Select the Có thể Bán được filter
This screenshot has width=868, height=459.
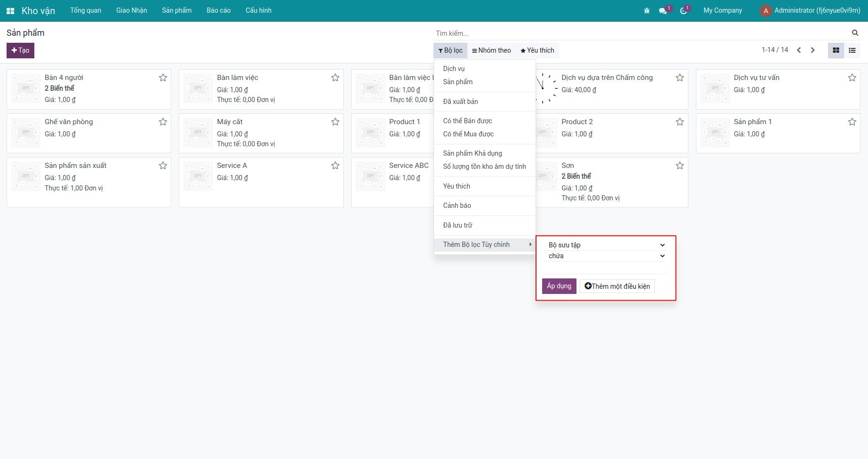tap(467, 121)
